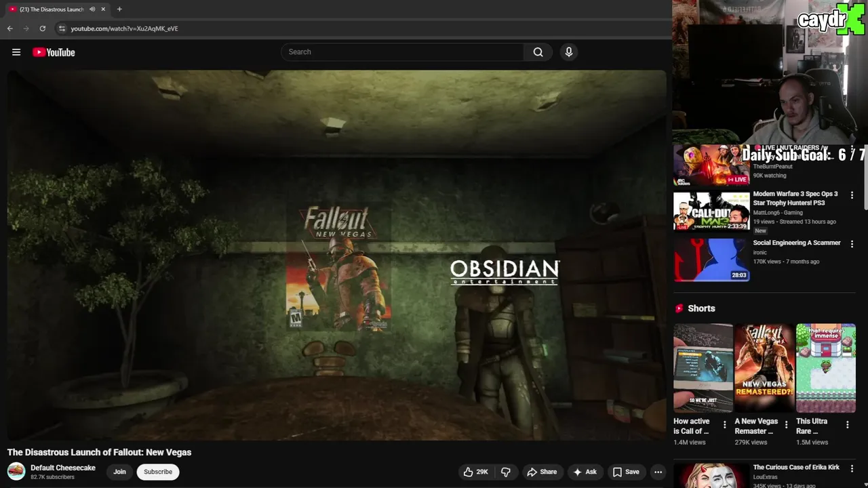Join the Default Cheesecake channel membership

(119, 472)
